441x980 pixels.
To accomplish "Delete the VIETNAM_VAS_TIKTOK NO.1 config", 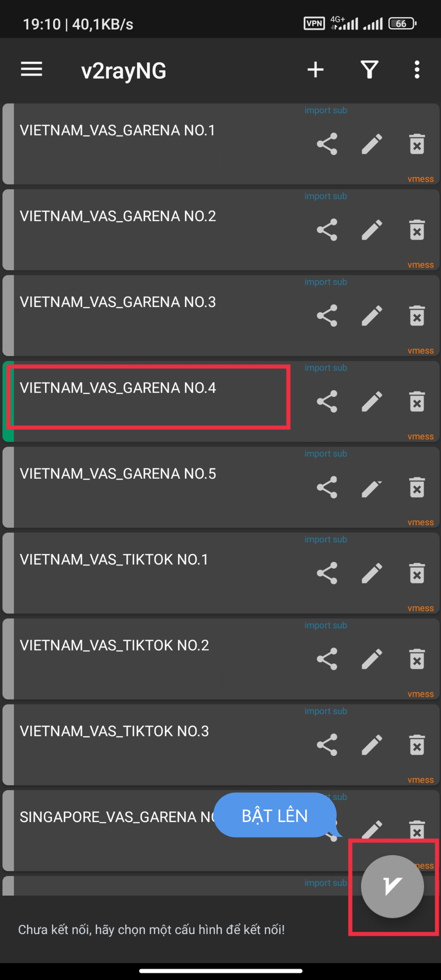I will click(x=417, y=573).
